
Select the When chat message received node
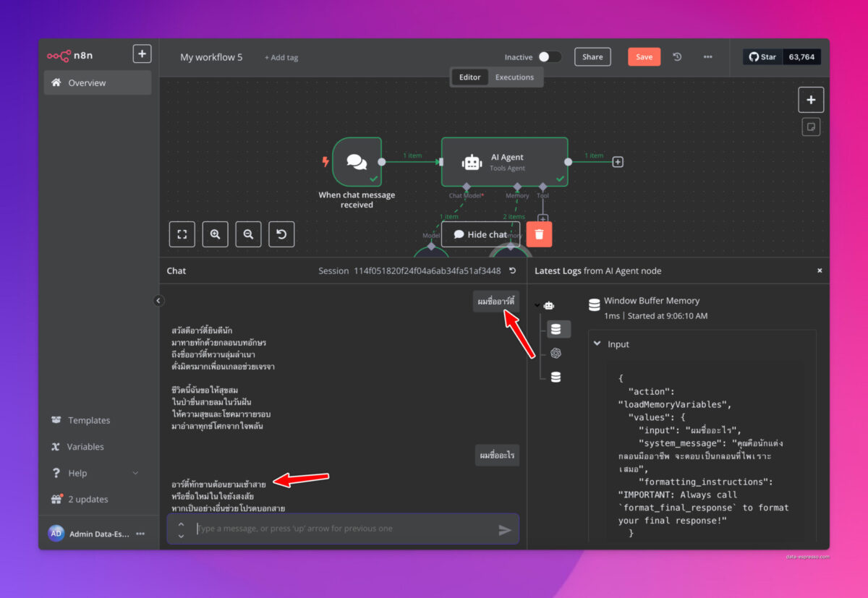(x=357, y=162)
